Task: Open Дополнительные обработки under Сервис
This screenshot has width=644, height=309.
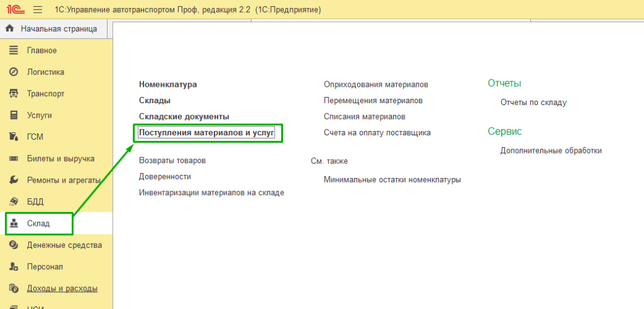Action: 551,150
